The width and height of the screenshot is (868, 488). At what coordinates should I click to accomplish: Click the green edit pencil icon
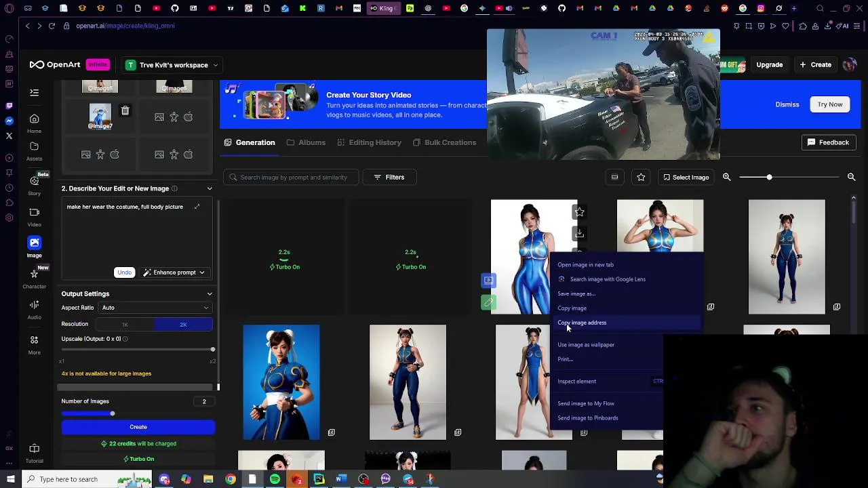(488, 302)
